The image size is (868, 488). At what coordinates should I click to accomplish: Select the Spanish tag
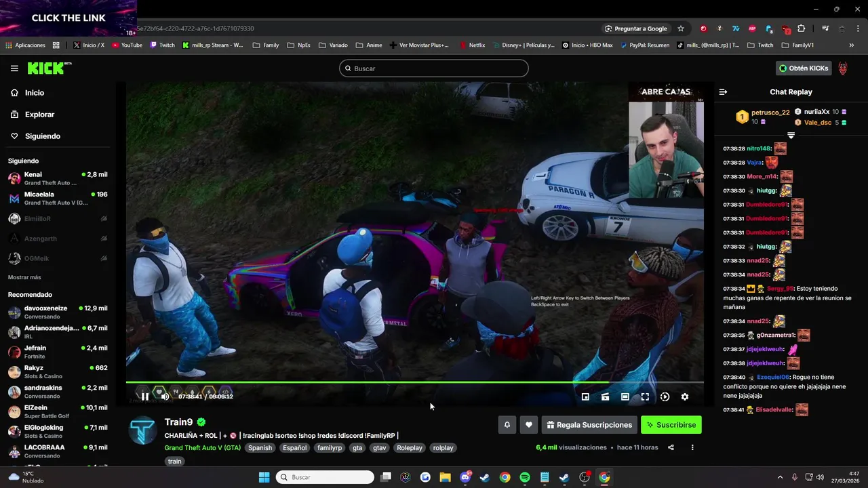point(260,448)
